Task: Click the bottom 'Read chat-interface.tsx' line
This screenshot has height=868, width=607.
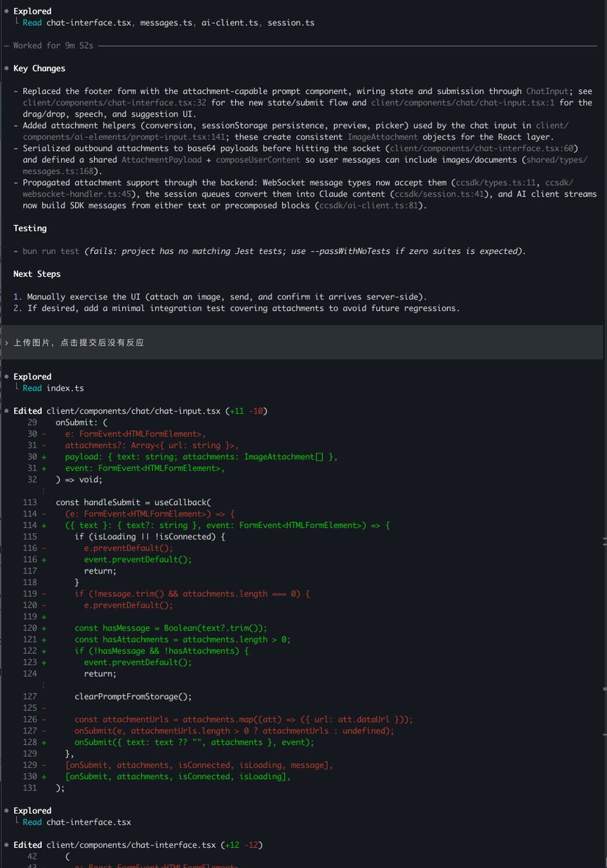Action: [x=77, y=822]
